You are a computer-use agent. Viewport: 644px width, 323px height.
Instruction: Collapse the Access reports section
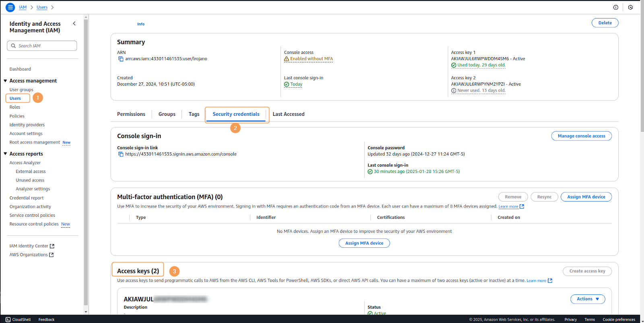pos(6,154)
